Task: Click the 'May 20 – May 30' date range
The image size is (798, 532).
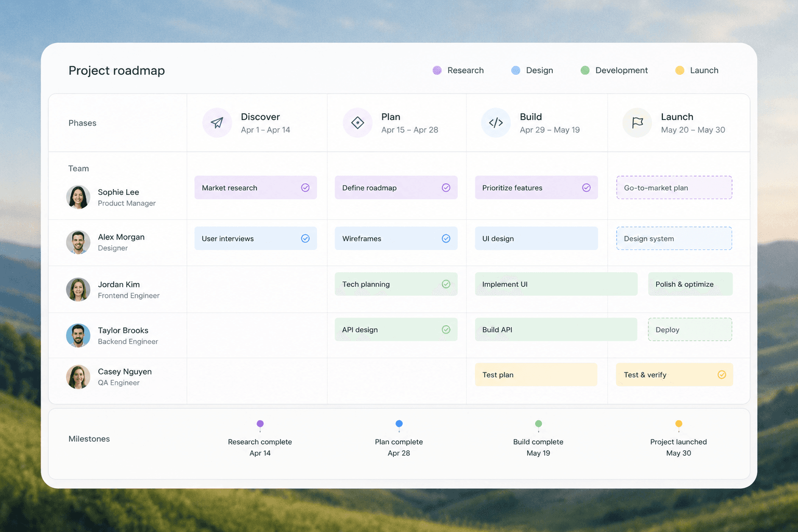Action: 693,130
